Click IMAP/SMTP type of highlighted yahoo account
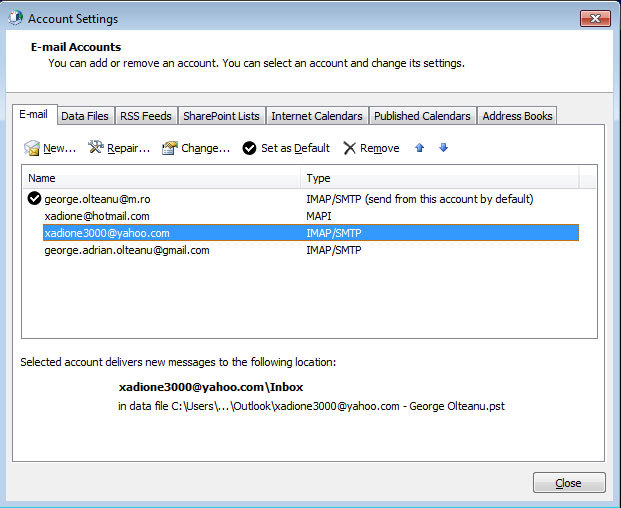This screenshot has width=621, height=508. click(333, 233)
